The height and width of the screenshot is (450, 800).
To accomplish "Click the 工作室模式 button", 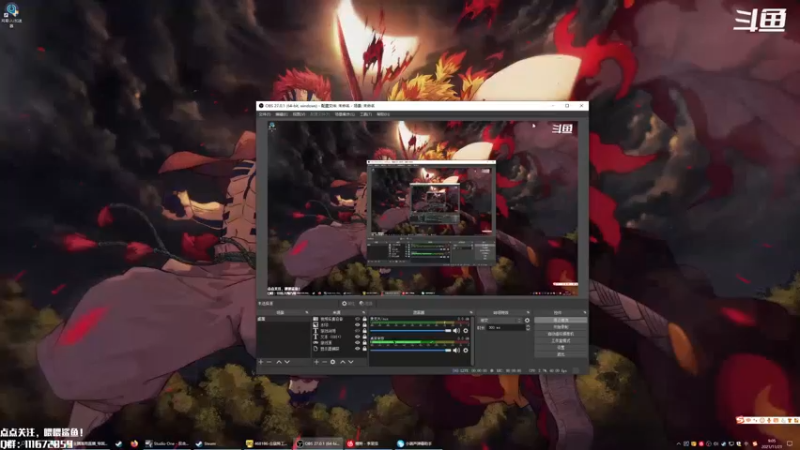I will pyautogui.click(x=561, y=340).
